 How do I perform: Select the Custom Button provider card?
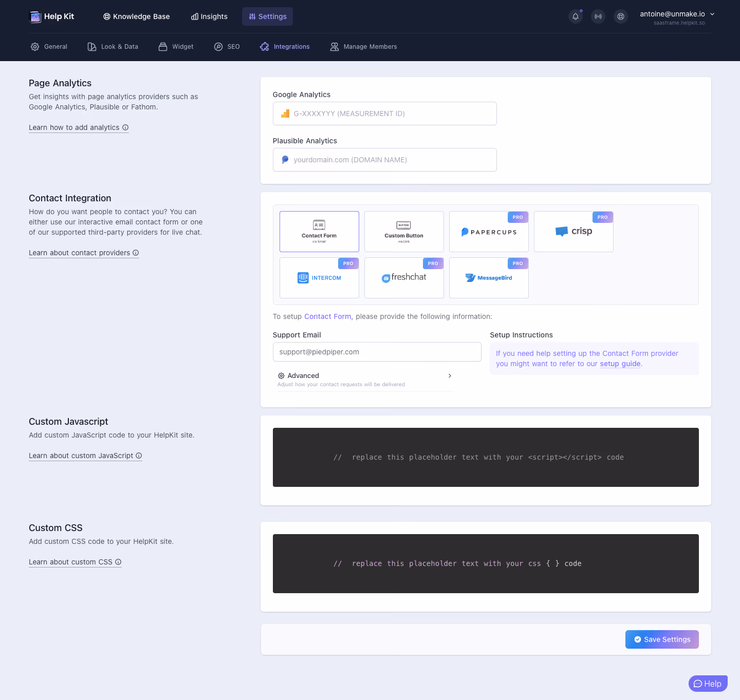[404, 232]
